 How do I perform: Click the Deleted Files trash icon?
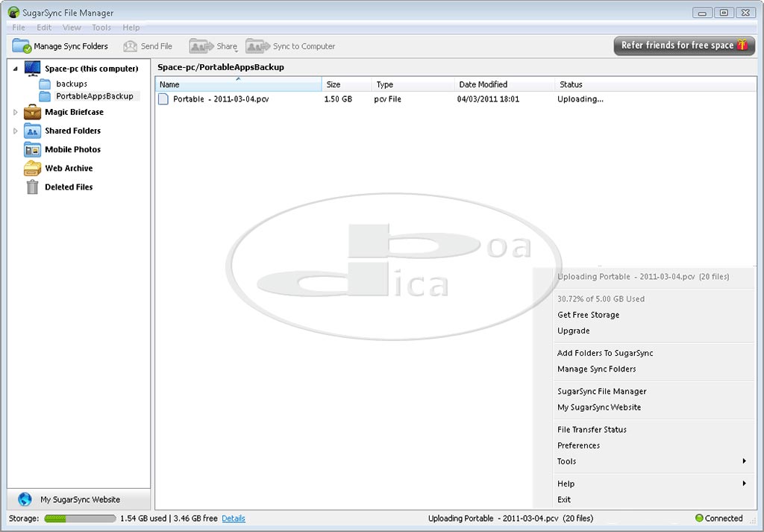(32, 187)
